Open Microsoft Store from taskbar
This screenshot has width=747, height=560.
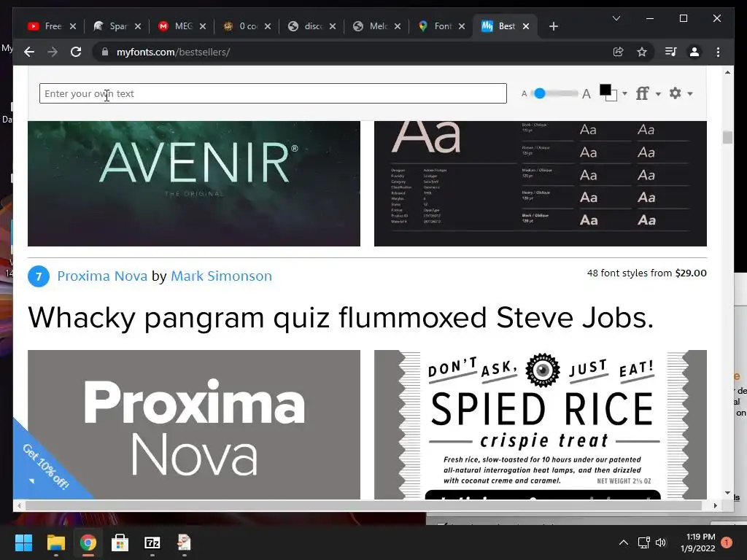120,542
